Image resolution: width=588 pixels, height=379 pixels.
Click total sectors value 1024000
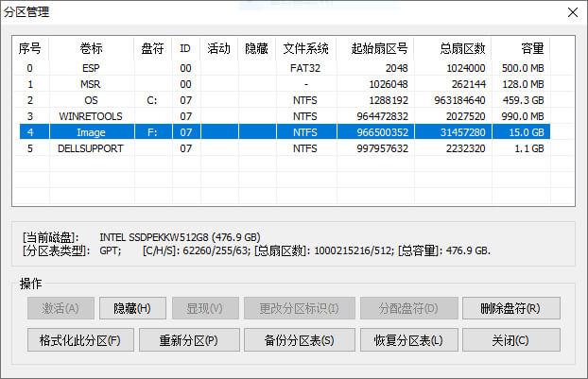pos(466,68)
